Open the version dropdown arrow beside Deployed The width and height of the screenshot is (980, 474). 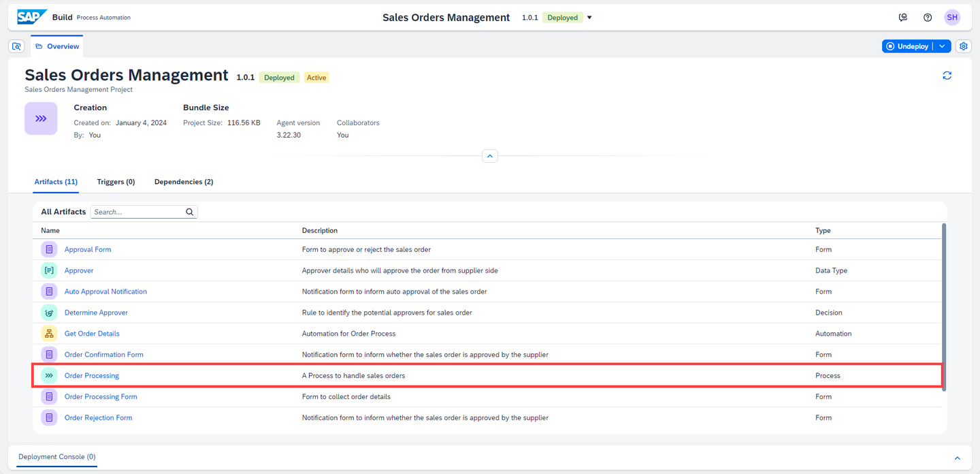click(x=589, y=18)
